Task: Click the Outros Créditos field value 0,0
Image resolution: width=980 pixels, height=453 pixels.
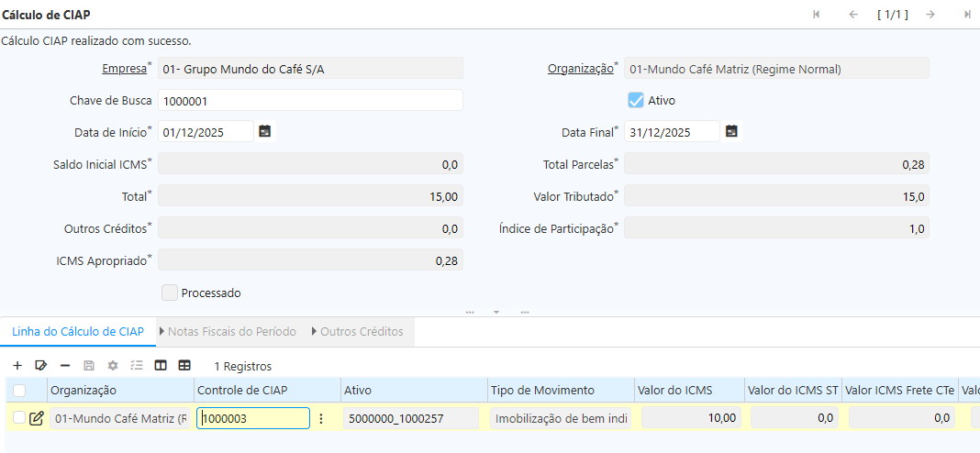Action: (x=311, y=227)
